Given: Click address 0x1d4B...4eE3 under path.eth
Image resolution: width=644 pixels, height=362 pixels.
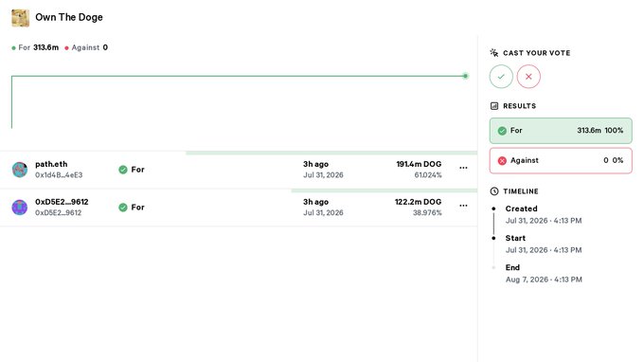Looking at the screenshot, I should [59, 175].
